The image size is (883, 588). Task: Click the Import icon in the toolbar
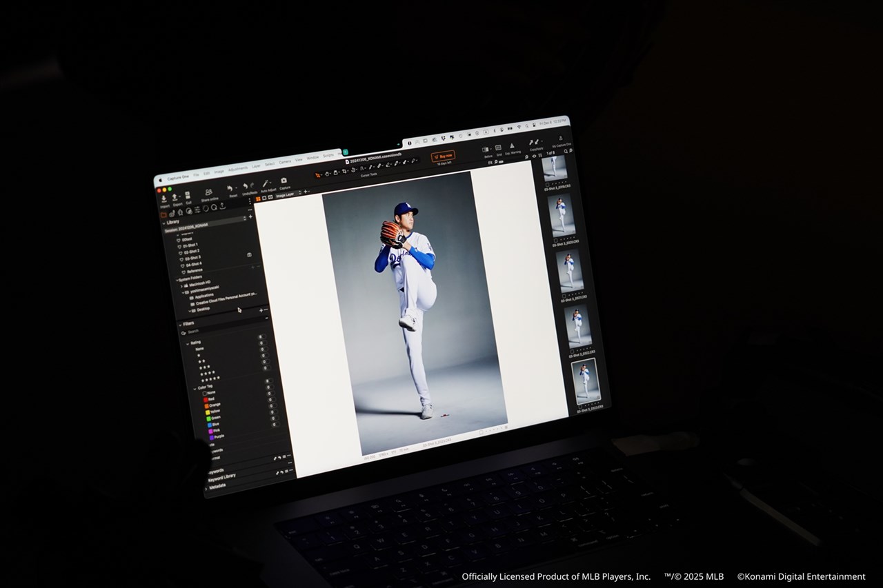[164, 199]
